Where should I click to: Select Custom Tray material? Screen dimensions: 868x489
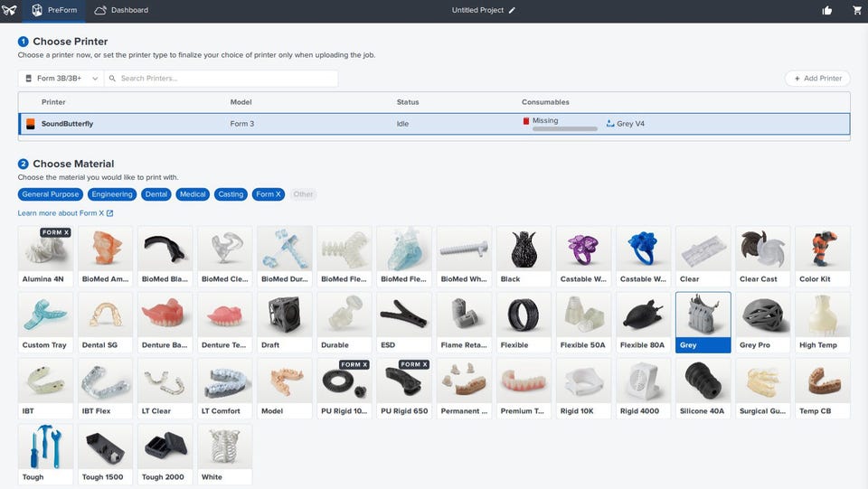[45, 323]
